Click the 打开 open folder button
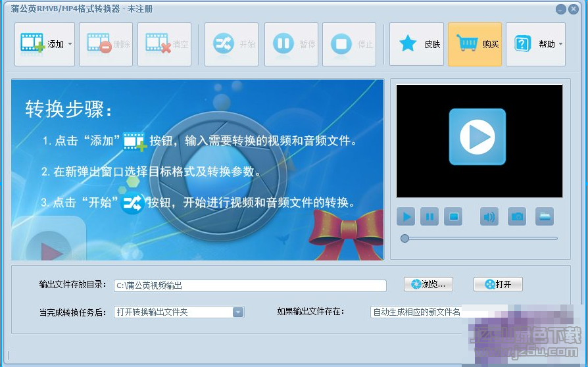Screen dimensions: 588x367 [x=498, y=284]
